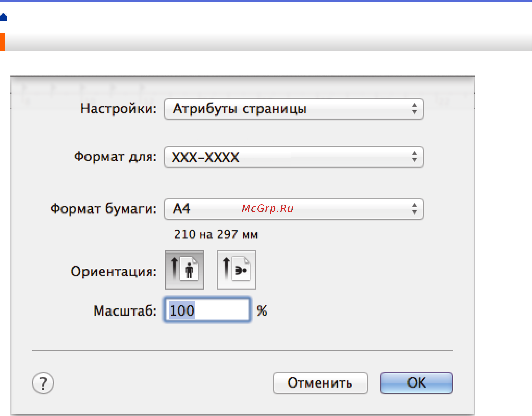Click the up-down arrows on XXX-XXXX popup
Image resolution: width=532 pixels, height=416 pixels.
point(414,157)
